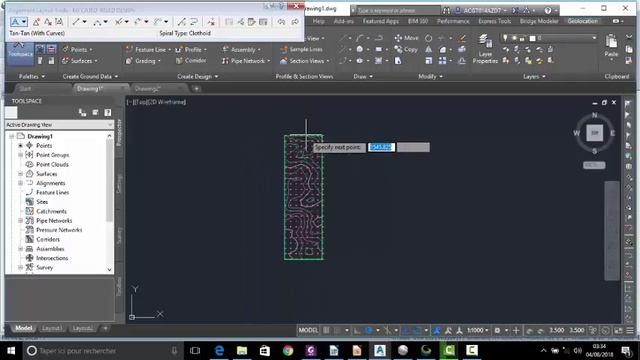Click the Toolspace help question-mark icon
Image resolution: width=640 pixels, height=360 pixels.
coord(107,112)
